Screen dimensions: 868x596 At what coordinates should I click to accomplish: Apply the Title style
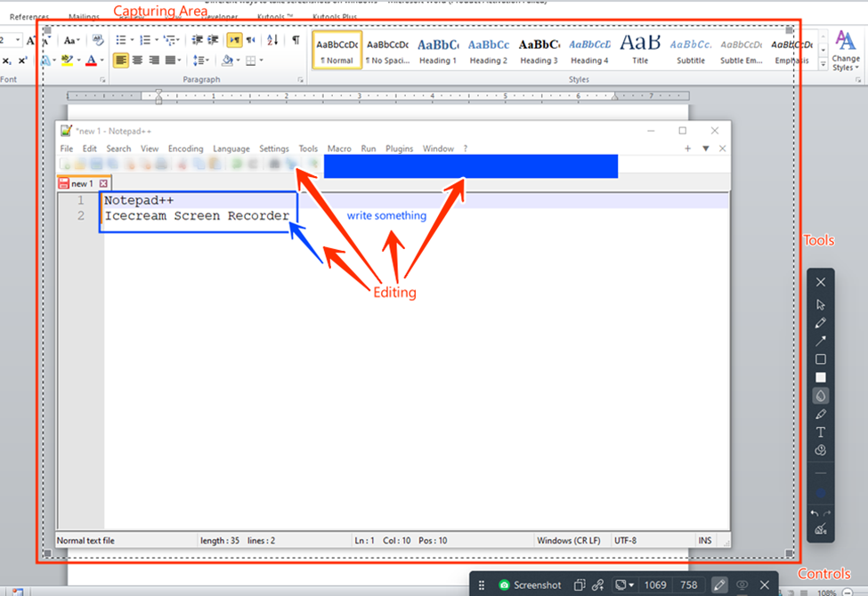[x=640, y=51]
